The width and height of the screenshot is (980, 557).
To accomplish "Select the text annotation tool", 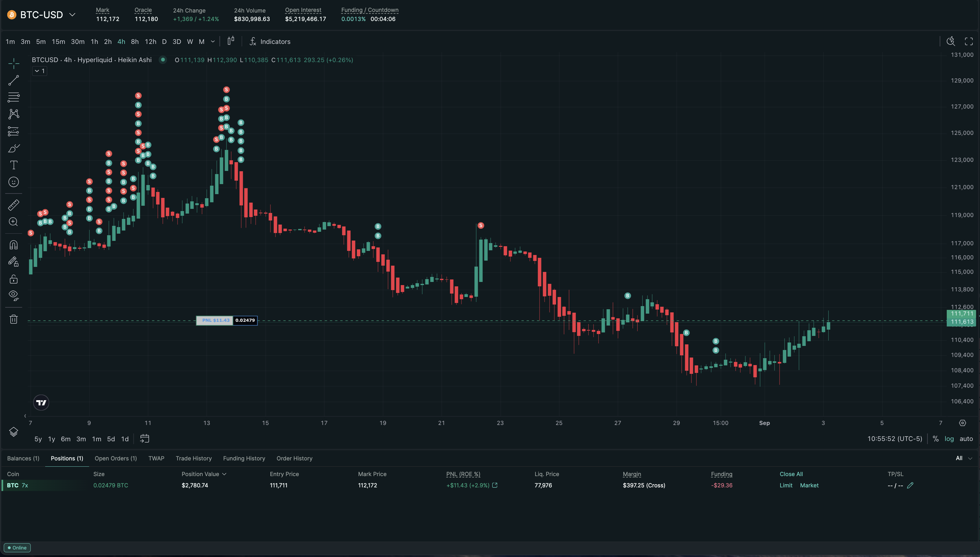I will (14, 165).
